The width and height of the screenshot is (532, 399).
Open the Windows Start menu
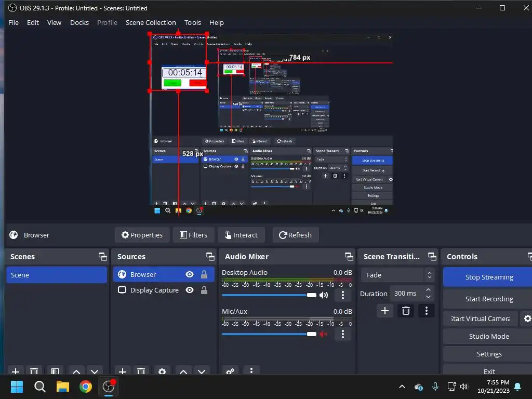(17, 387)
